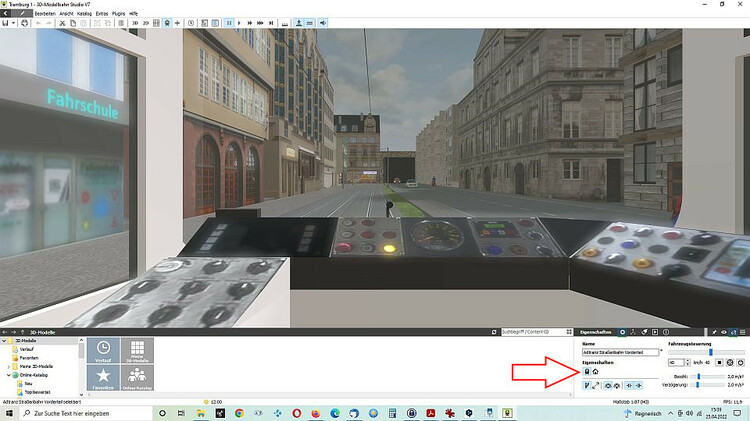Image resolution: width=750 pixels, height=421 pixels.
Task: Open the Hilfe menu
Action: coord(133,14)
